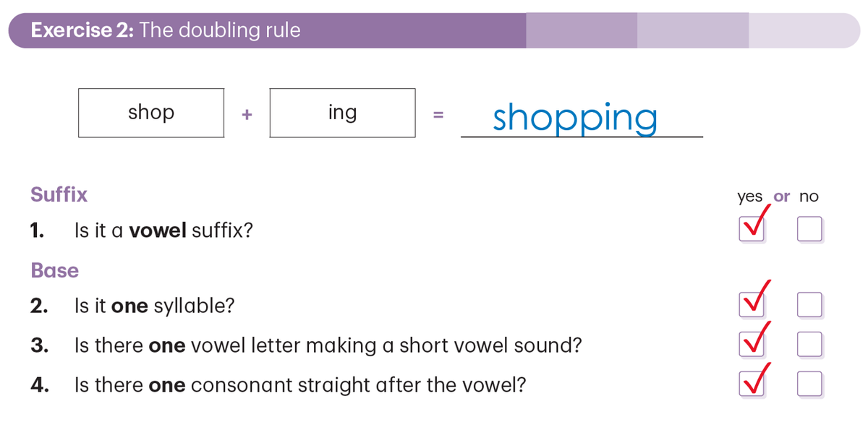This screenshot has width=868, height=422.
Task: Select the purple 'Base' section heading
Action: [x=55, y=270]
